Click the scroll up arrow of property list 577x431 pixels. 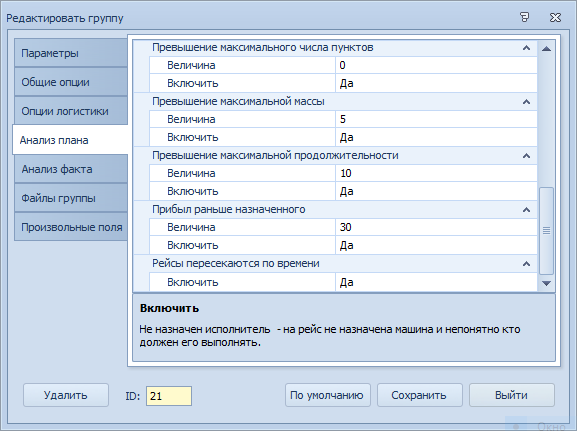546,49
